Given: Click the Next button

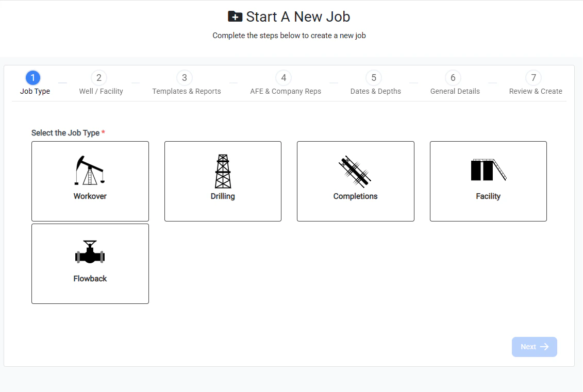Looking at the screenshot, I should click(535, 347).
